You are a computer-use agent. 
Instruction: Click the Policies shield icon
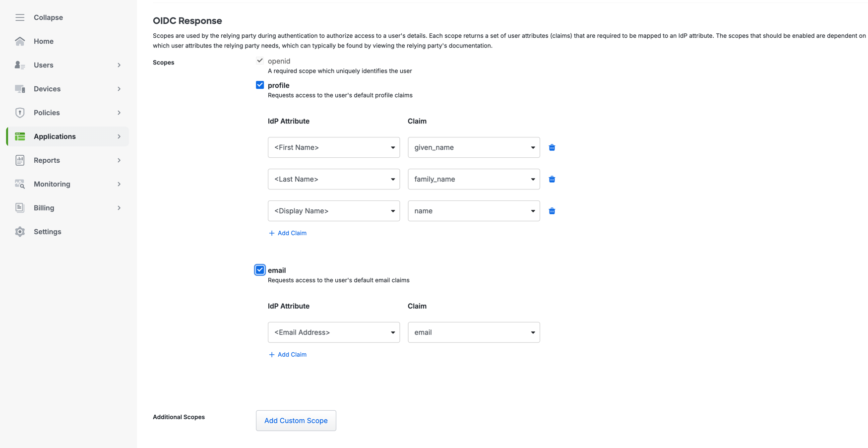coord(20,113)
